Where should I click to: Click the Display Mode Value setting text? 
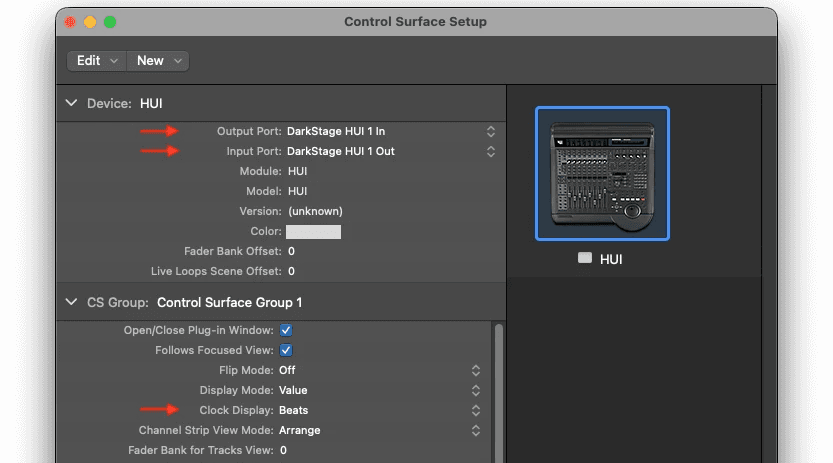(293, 390)
